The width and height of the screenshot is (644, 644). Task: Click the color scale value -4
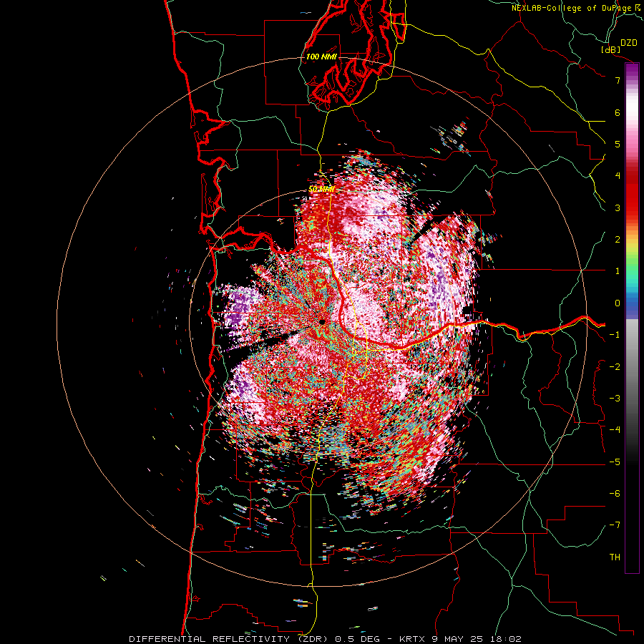615,430
